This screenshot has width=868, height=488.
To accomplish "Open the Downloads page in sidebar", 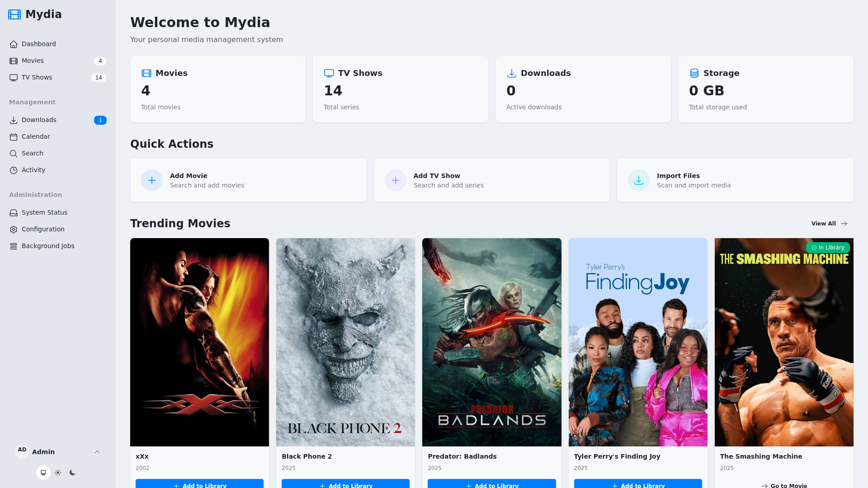I will tap(39, 120).
